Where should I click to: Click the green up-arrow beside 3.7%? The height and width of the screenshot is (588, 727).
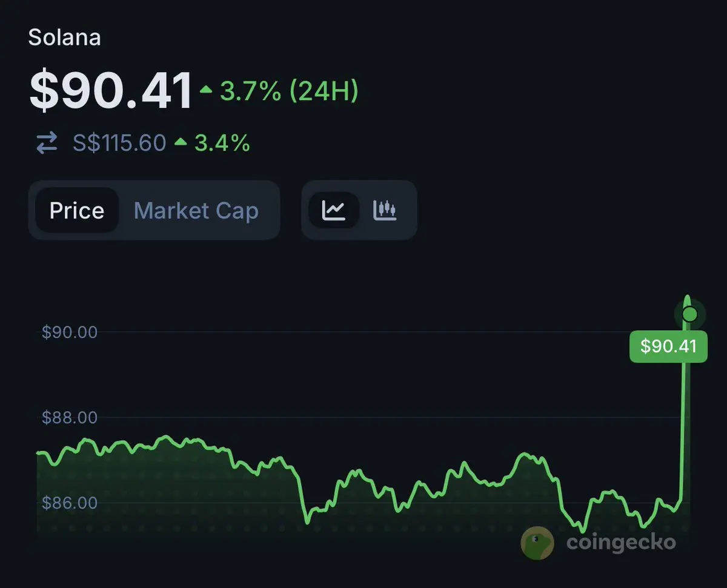point(206,90)
